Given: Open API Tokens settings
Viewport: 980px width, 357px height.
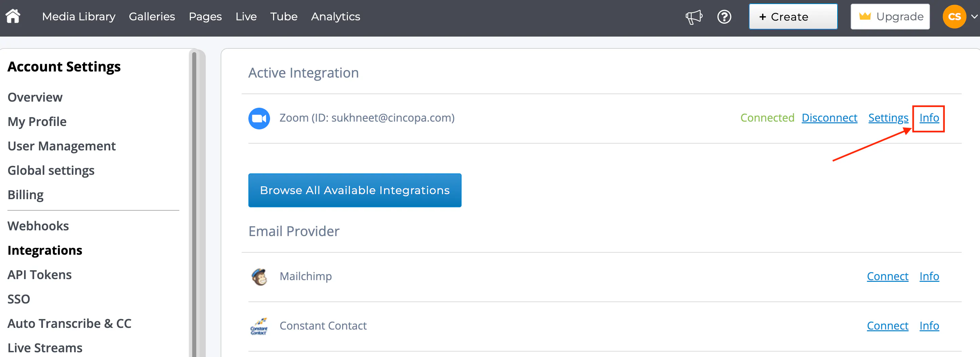Looking at the screenshot, I should (40, 275).
